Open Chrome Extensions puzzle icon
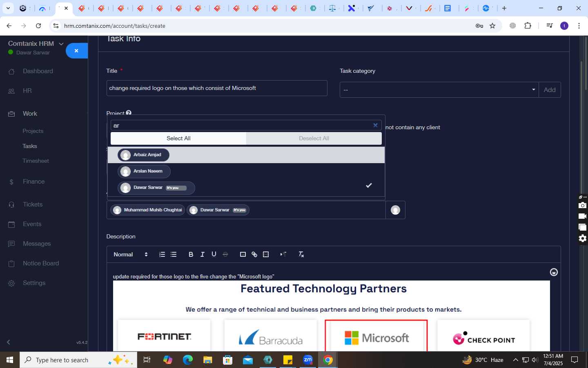This screenshot has height=368, width=588. [528, 26]
